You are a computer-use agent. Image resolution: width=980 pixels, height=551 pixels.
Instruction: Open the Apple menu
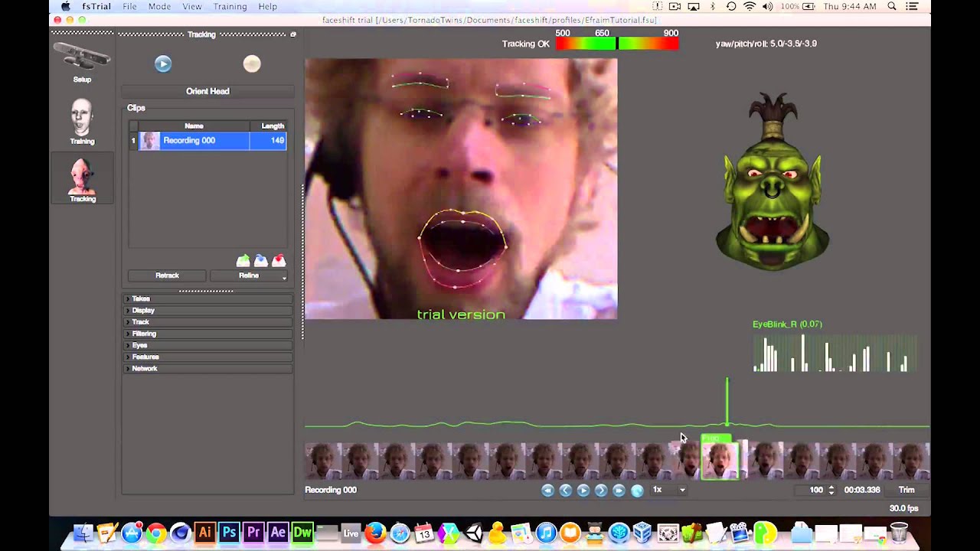click(x=66, y=6)
